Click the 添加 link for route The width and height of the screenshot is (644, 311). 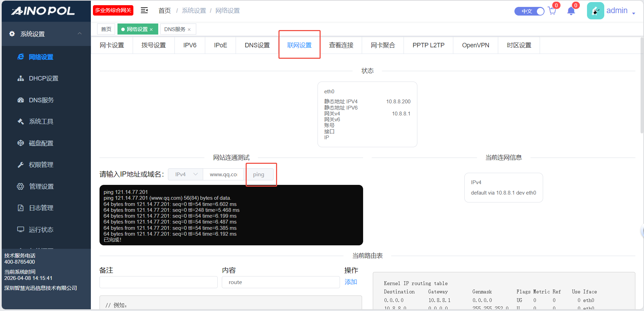point(351,282)
